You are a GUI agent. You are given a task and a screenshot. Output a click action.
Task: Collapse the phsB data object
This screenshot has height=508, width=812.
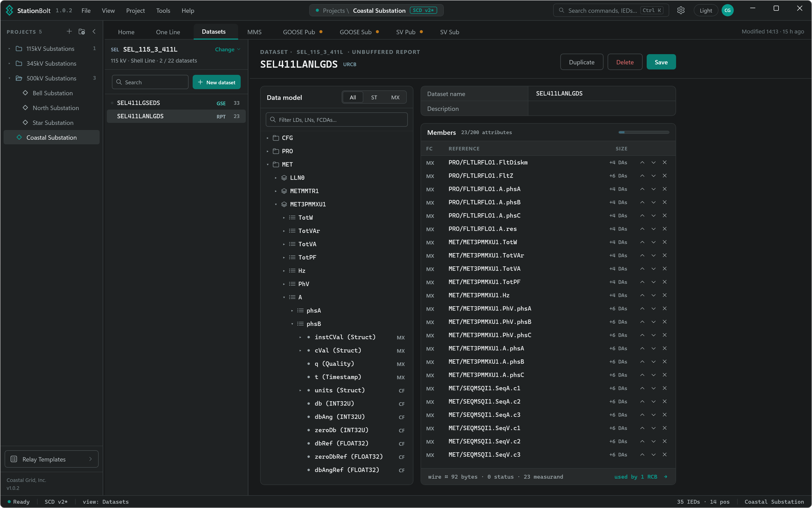pos(292,324)
